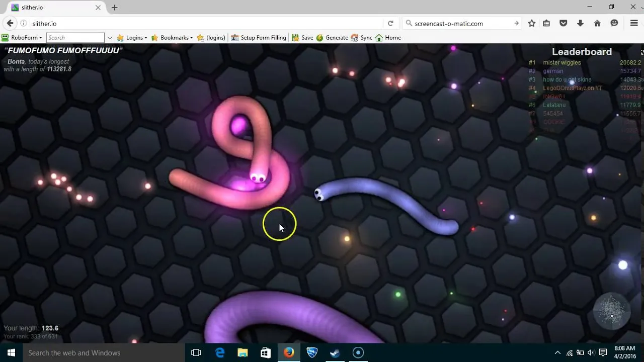Open the Windows Start menu
The width and height of the screenshot is (644, 362).
point(11,352)
